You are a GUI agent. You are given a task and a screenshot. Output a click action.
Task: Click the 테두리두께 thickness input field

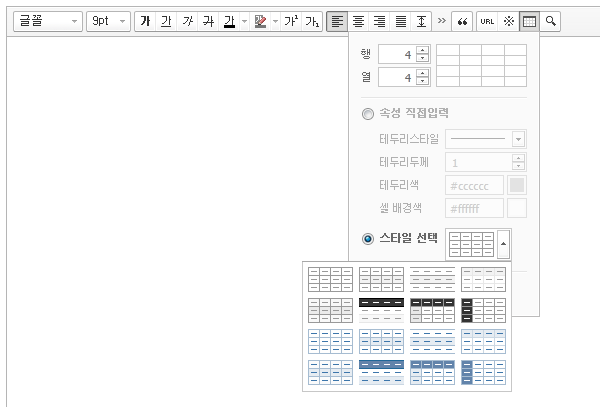(479, 162)
